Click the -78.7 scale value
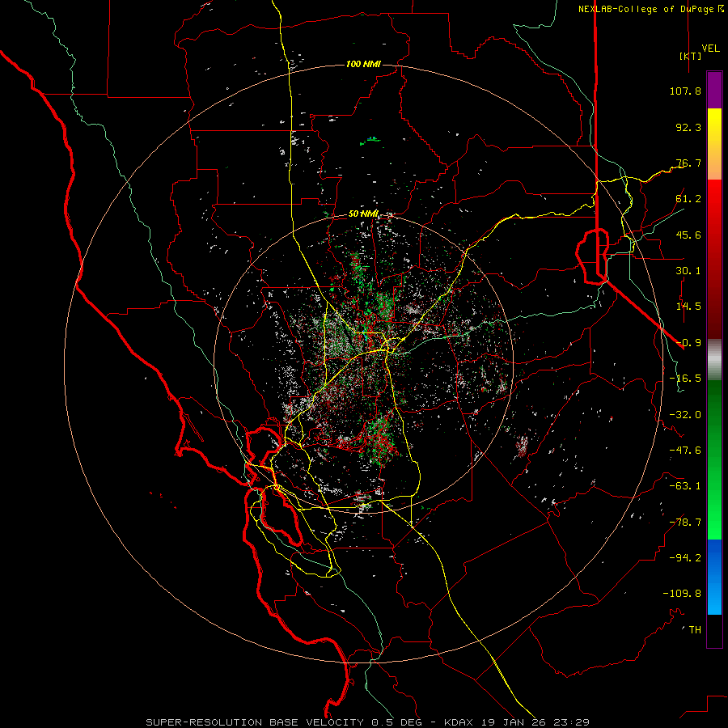728x728 pixels. click(x=685, y=523)
